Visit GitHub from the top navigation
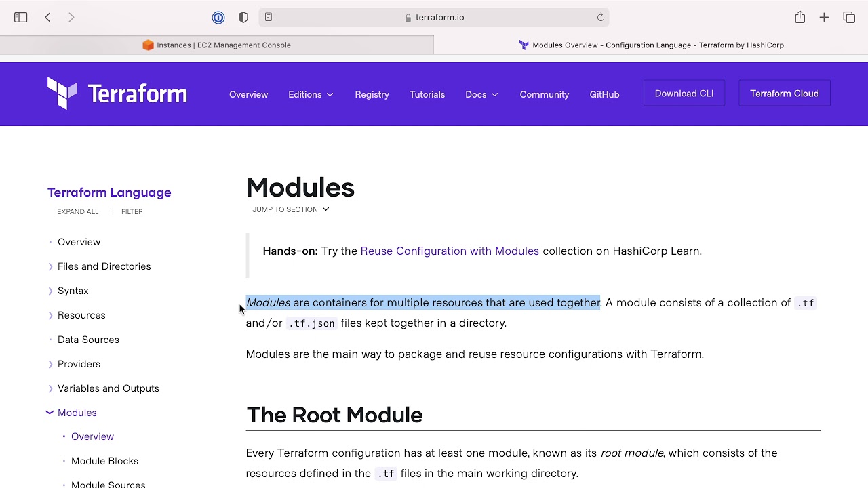 [x=604, y=94]
